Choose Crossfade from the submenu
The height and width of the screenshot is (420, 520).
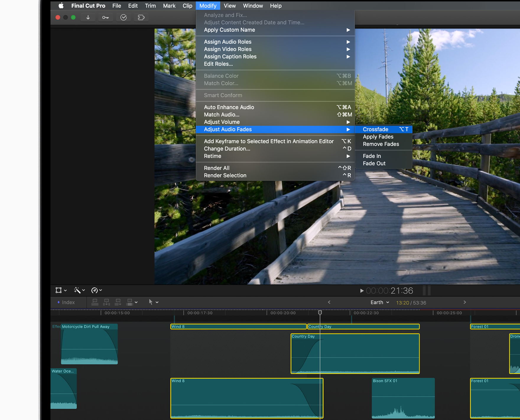click(376, 129)
